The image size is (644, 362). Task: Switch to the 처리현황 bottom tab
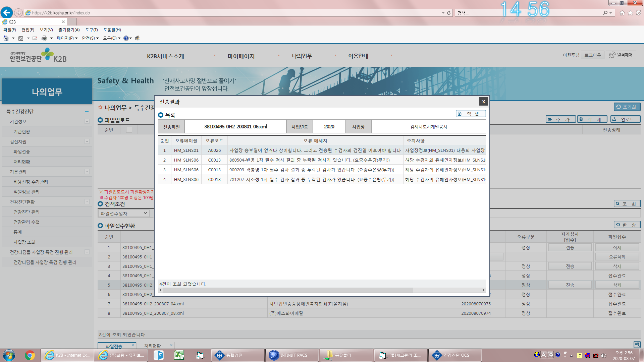click(153, 346)
